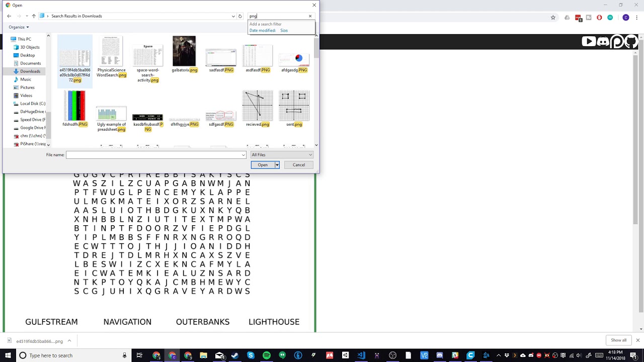
Task: Click the Cortana microphone icon
Action: [124, 355]
